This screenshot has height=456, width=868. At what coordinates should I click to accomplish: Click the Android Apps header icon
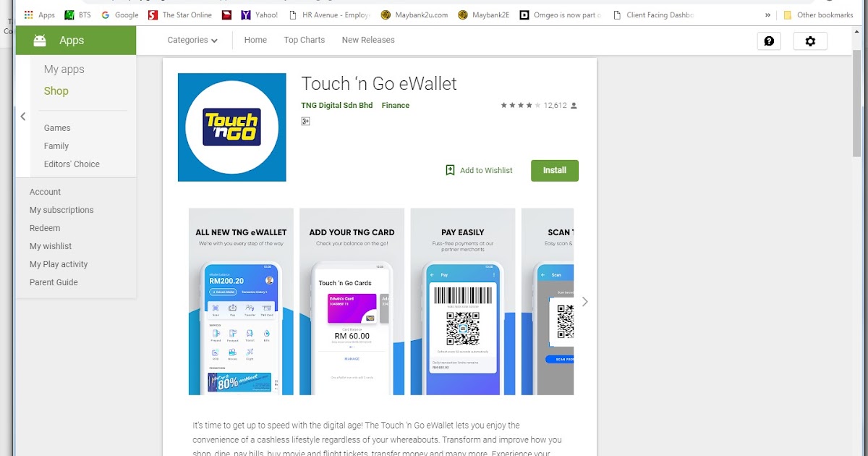click(x=40, y=41)
